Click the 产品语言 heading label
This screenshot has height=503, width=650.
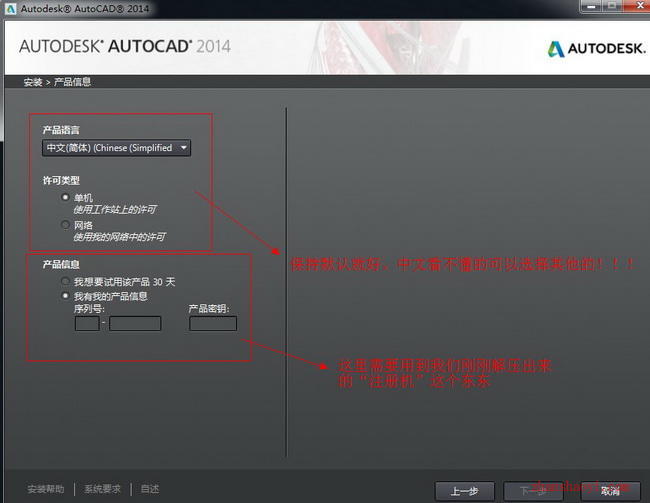tap(61, 130)
